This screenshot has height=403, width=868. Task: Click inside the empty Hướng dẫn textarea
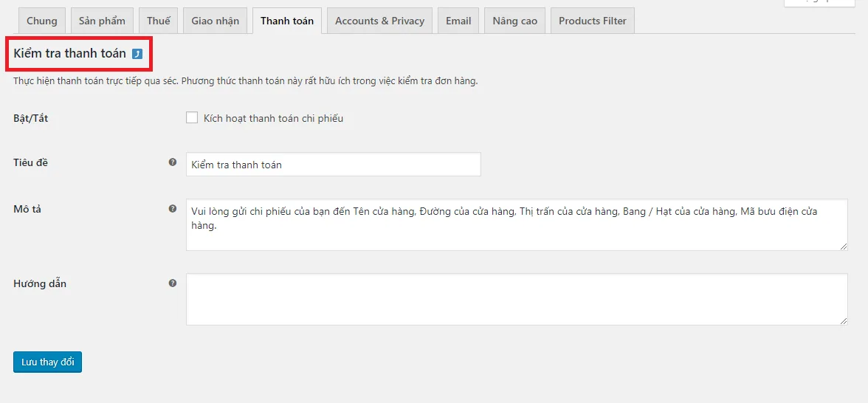click(x=517, y=299)
